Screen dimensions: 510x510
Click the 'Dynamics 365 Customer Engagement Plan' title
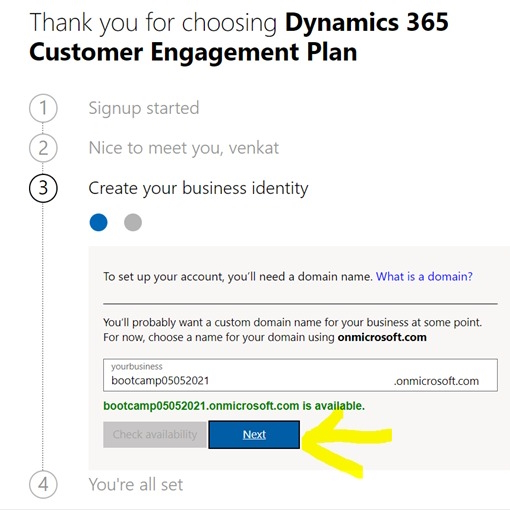point(239,37)
